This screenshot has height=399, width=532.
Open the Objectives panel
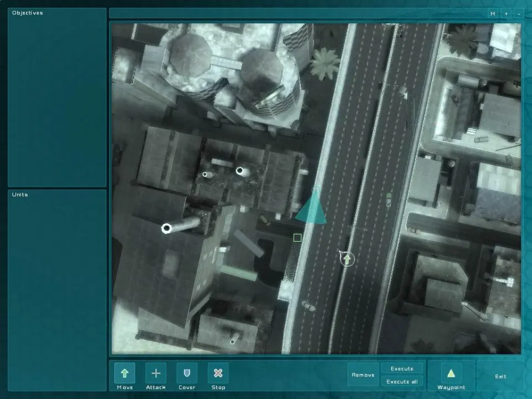coord(57,97)
